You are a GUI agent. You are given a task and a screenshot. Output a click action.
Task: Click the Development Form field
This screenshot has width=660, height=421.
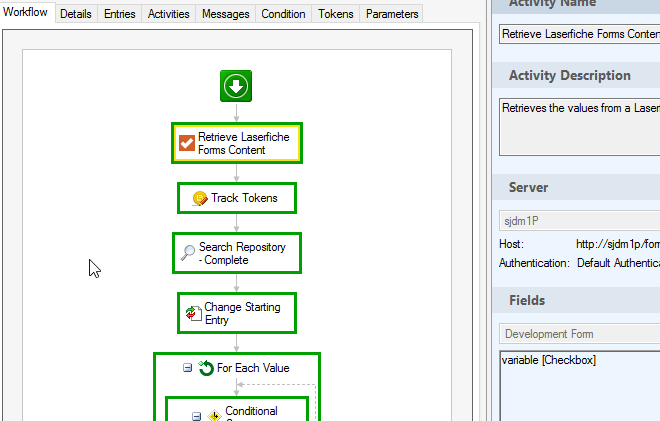click(580, 334)
